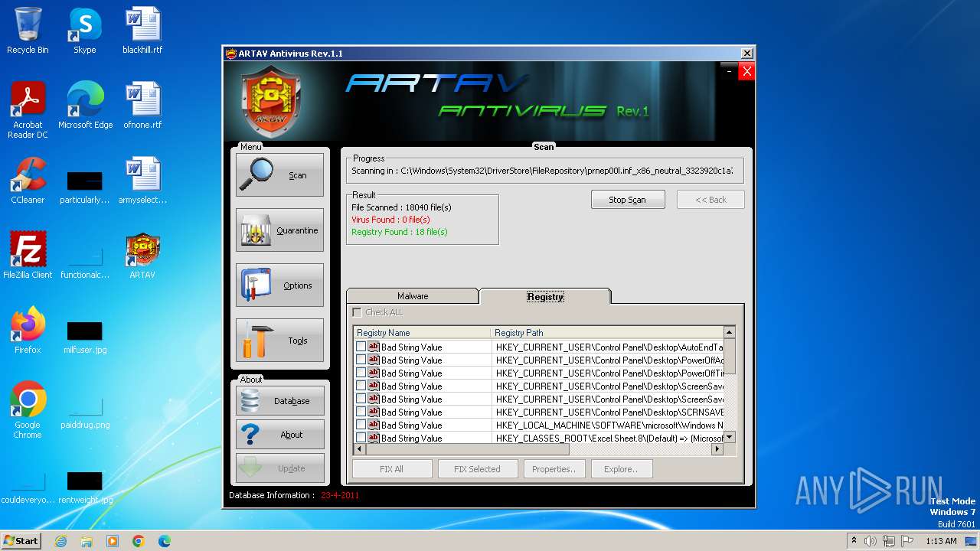Select the ARTAV desktop shortcut
980x551 pixels.
click(142, 256)
